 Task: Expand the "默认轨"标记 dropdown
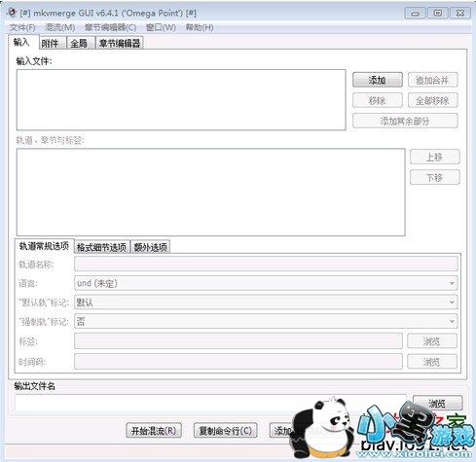coord(266,302)
